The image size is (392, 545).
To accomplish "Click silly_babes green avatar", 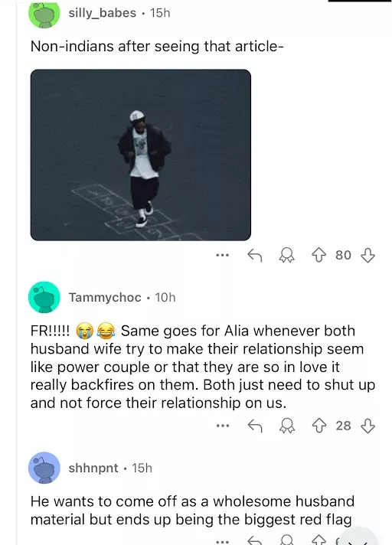I will pos(44,14).
